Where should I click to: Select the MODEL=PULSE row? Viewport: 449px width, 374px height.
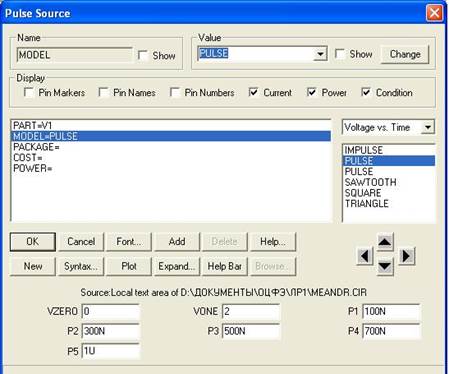pos(171,136)
